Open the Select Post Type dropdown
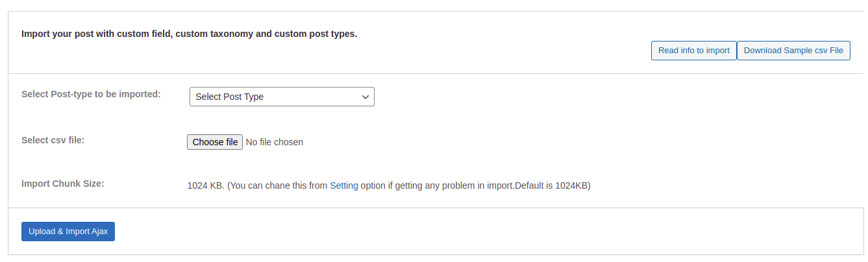The image size is (868, 262). click(x=282, y=97)
